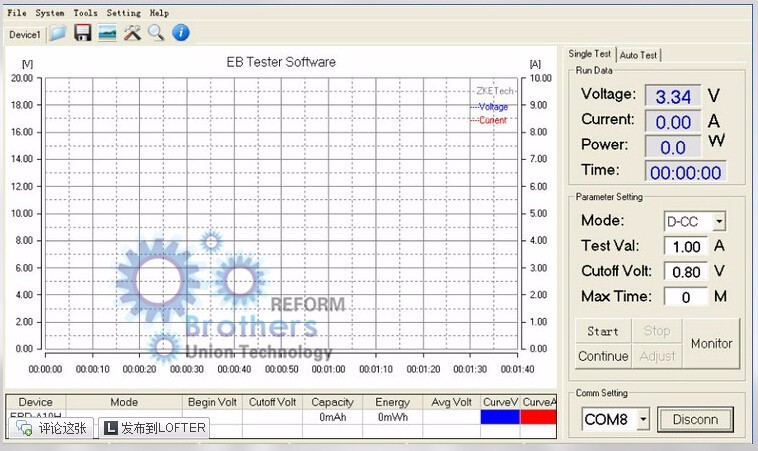Click the EB Tester Software chart title
758x451 pixels.
click(x=281, y=62)
